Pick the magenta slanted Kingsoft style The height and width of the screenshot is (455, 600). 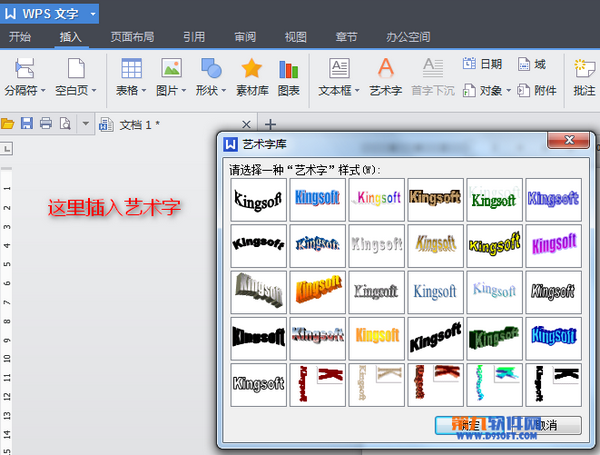click(554, 246)
